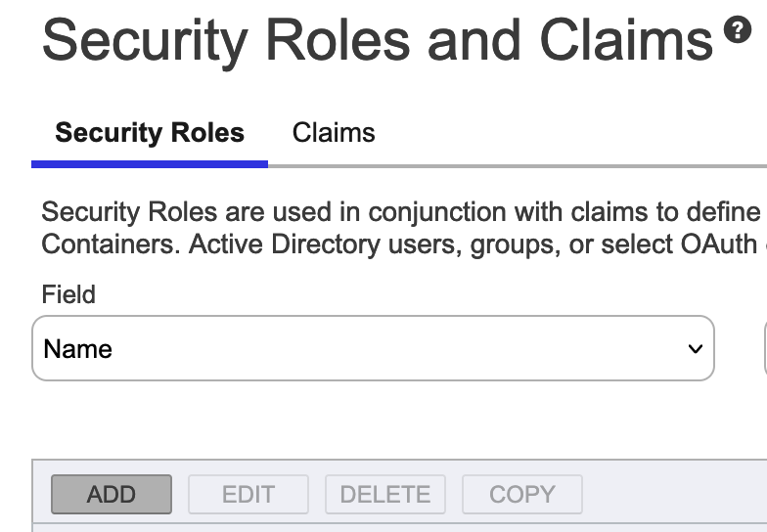Click the blue underline beneath Security Roles
Screen dimensions: 767x532
(x=150, y=164)
